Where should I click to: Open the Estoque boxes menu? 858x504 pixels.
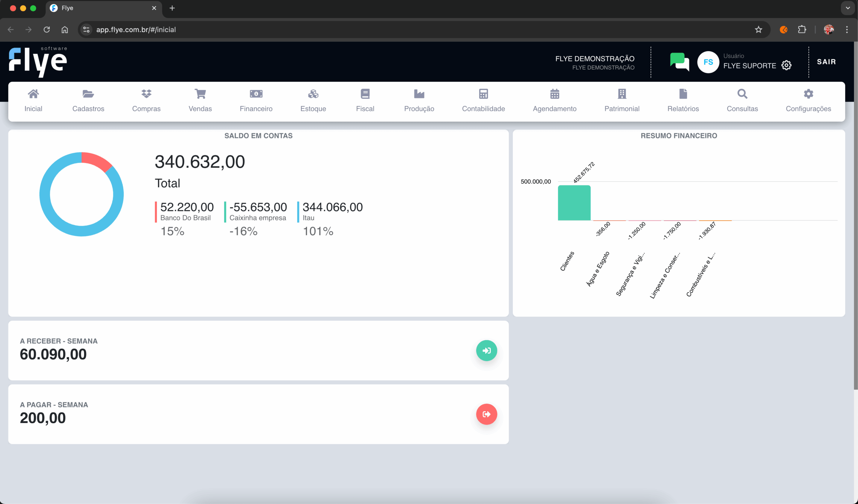coord(313,101)
